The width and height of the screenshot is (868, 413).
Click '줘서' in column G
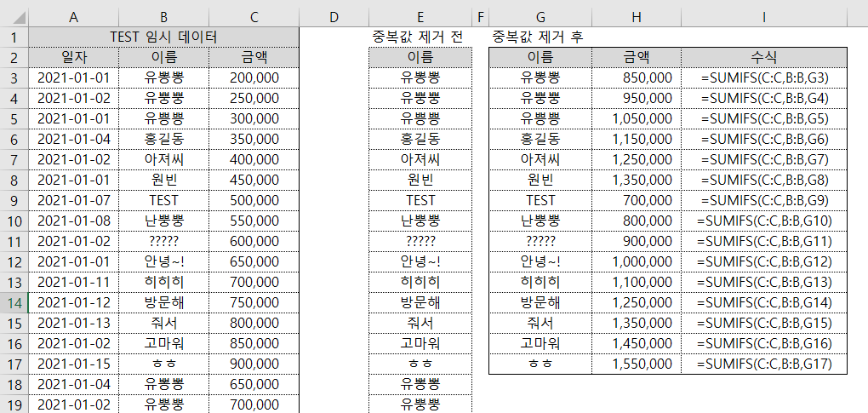coord(540,324)
